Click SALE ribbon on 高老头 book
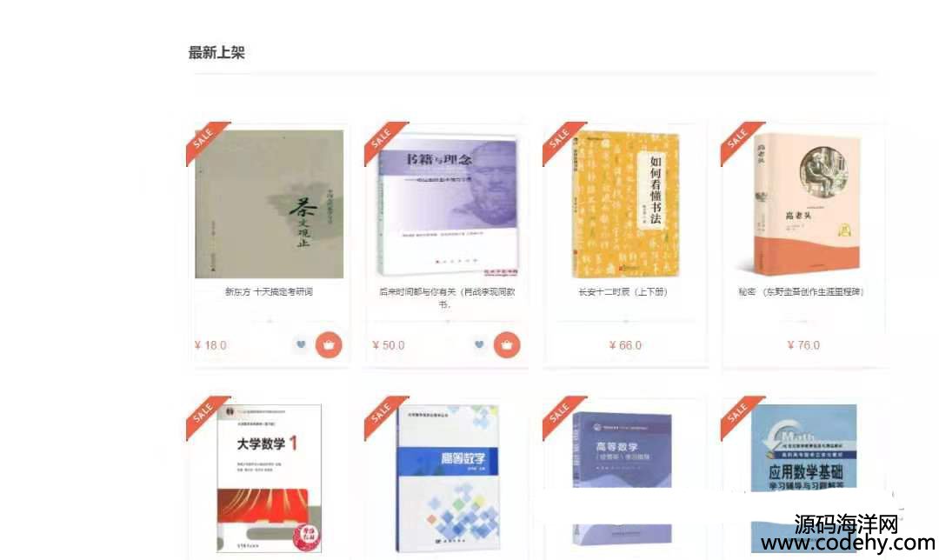 [742, 143]
